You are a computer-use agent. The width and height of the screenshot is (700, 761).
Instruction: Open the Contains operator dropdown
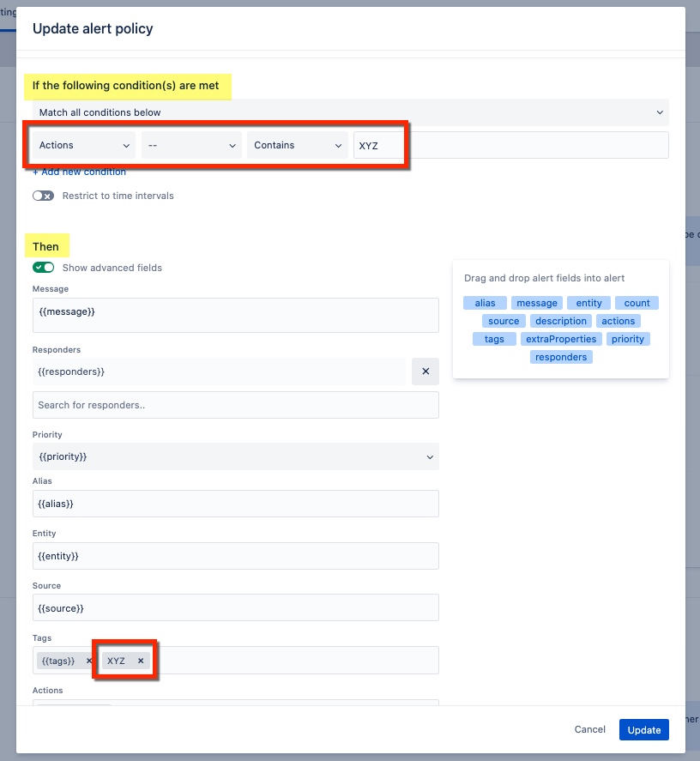click(x=297, y=145)
